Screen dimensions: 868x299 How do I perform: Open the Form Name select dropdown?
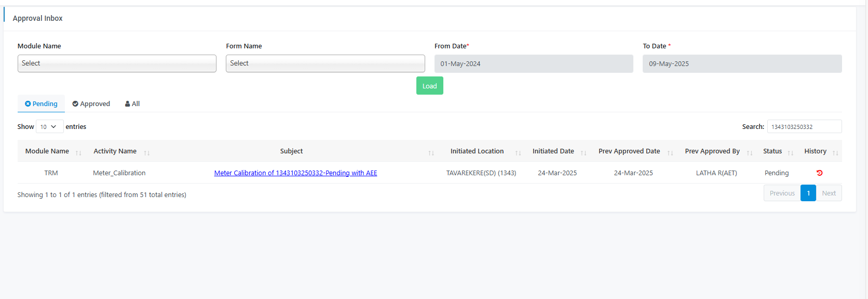[325, 63]
